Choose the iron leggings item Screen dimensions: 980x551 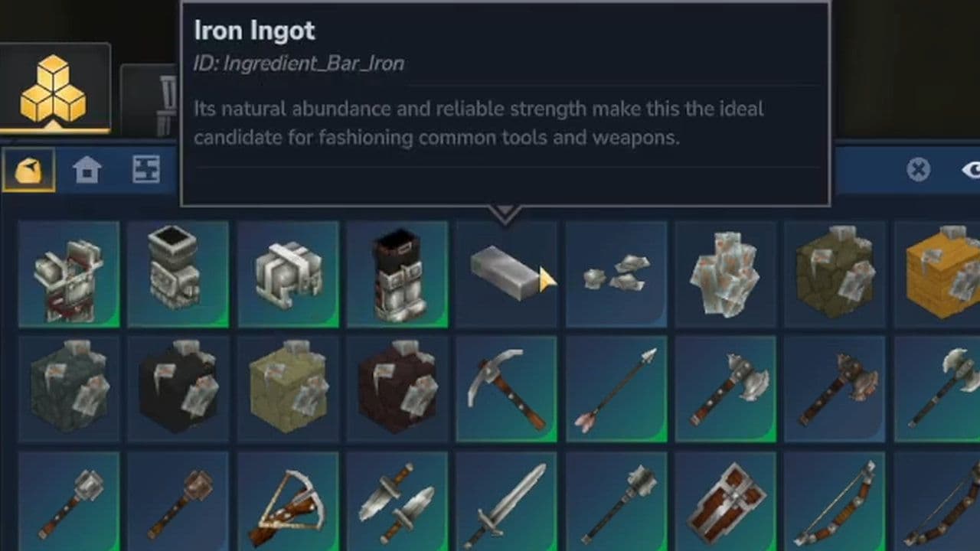[397, 275]
